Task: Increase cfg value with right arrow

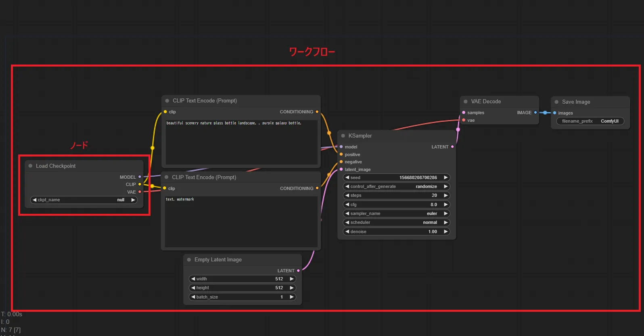Action: (445, 205)
